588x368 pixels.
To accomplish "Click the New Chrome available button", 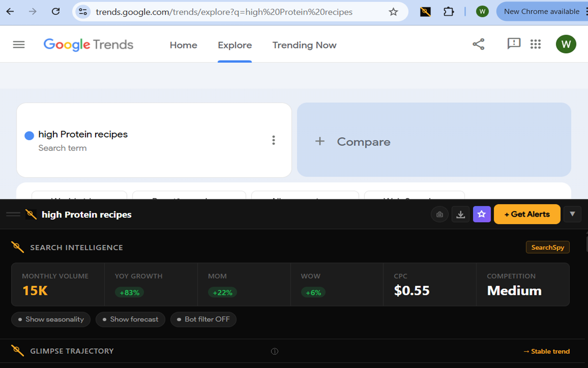I will tap(542, 11).
